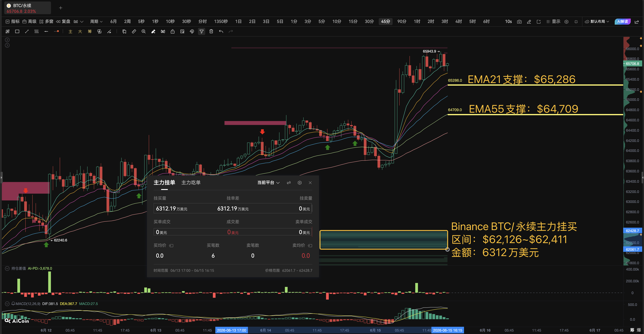Activate the zoom-in magnifier tool
Image resolution: width=644 pixels, height=334 pixels.
pos(143,32)
